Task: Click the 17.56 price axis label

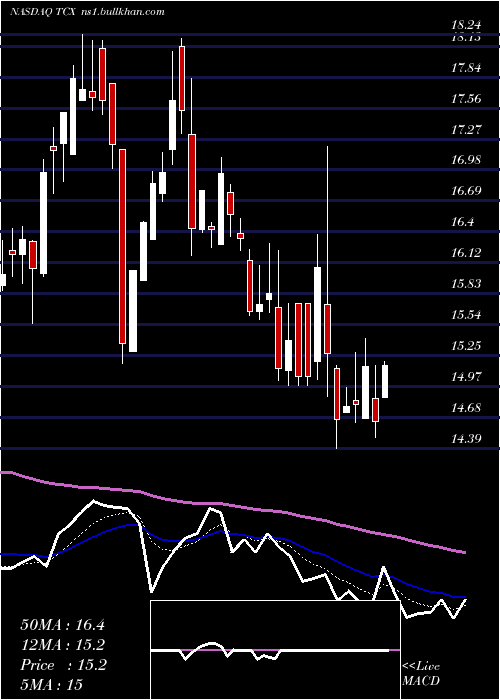Action: pos(466,99)
